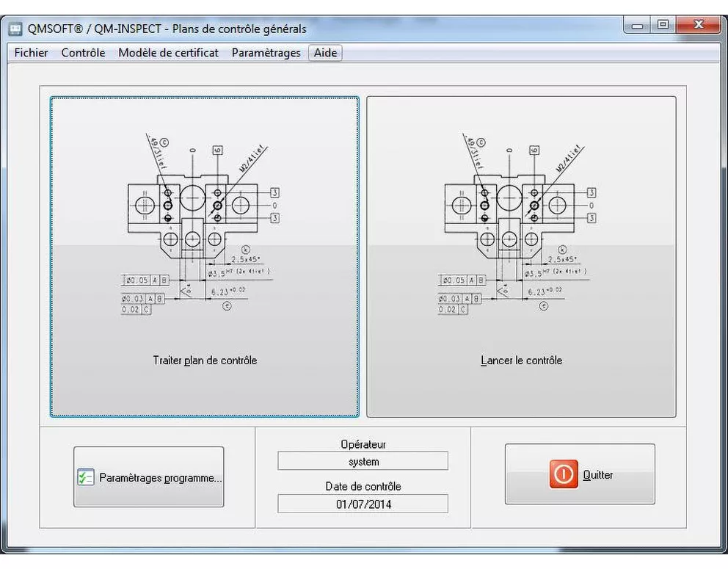
Task: Select the Opérateur field showing system
Action: (363, 461)
